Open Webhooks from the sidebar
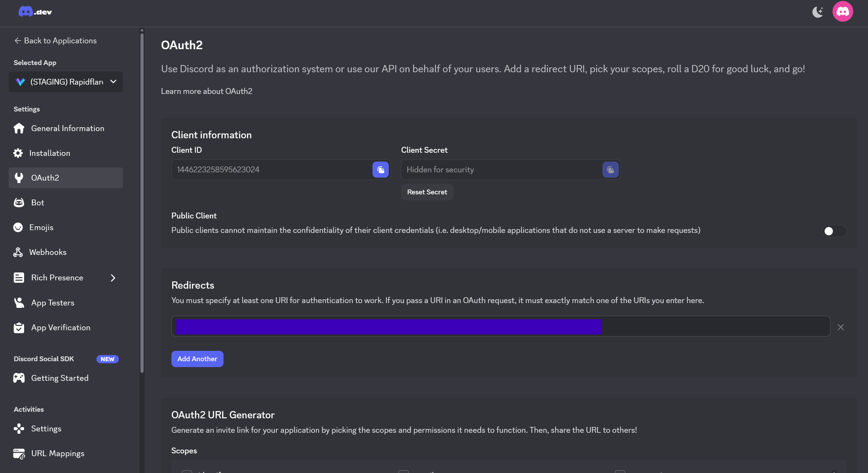 pyautogui.click(x=48, y=252)
